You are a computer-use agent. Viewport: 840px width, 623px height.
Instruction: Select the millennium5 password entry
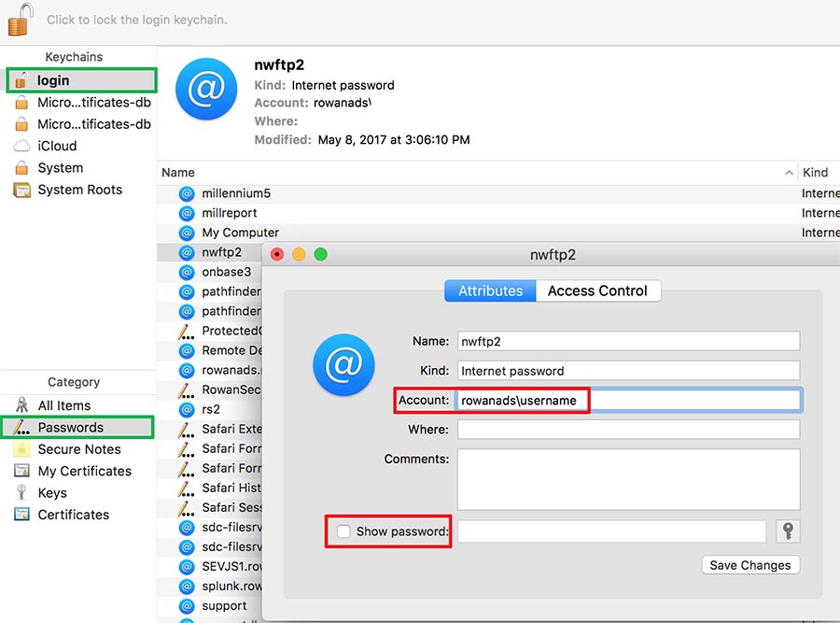(x=236, y=193)
